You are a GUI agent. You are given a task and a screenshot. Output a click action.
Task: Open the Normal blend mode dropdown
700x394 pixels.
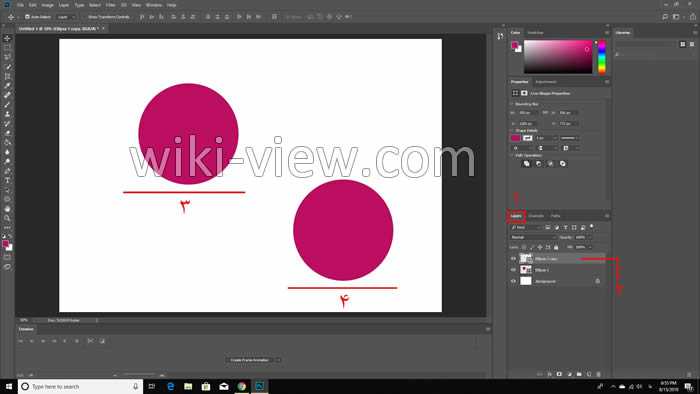[532, 237]
